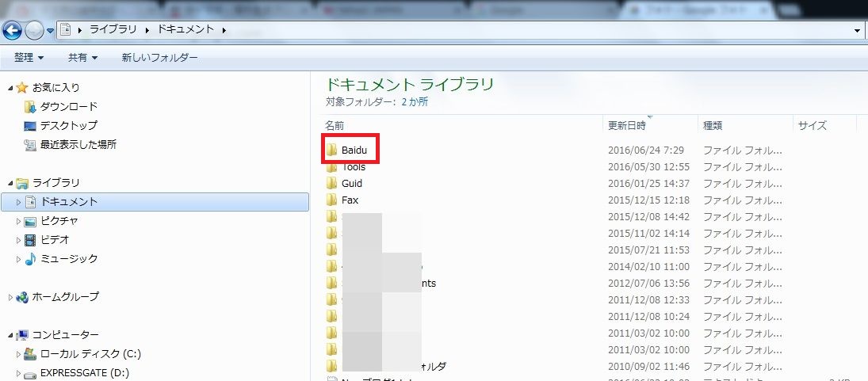Viewport: 868px width, 381px height.
Task: Click 新しいフォルダー button
Action: pyautogui.click(x=160, y=58)
